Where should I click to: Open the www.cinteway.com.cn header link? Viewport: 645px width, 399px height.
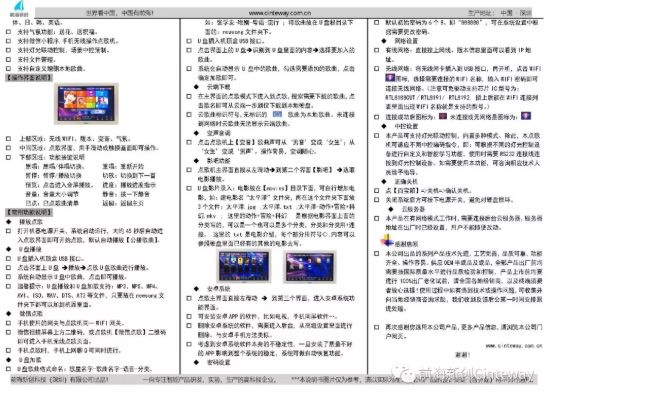click(x=280, y=13)
